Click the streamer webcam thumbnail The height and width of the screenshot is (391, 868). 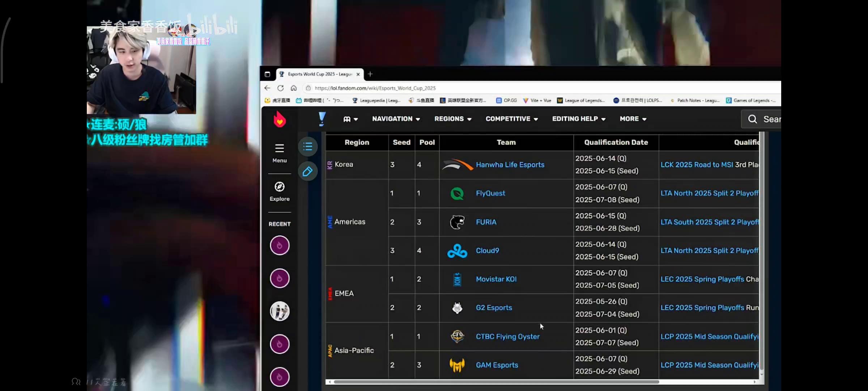141,71
